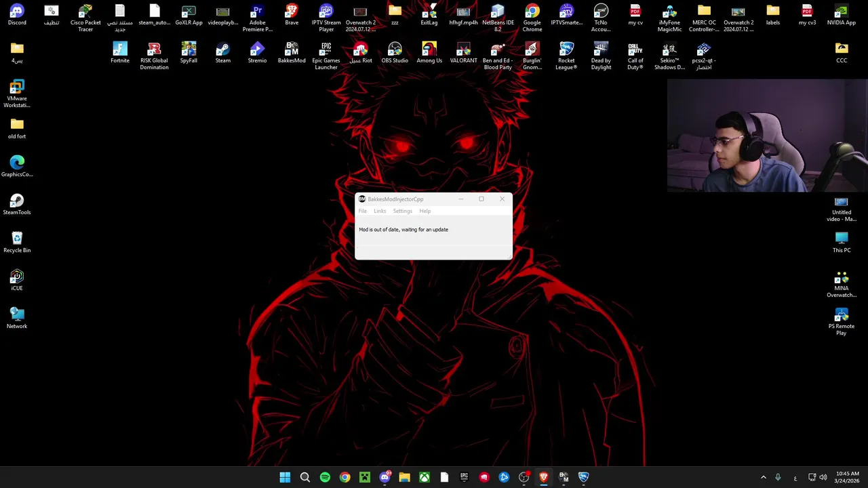Image resolution: width=868 pixels, height=488 pixels.
Task: Close the BakkesModInjectorCpp window
Action: point(502,199)
